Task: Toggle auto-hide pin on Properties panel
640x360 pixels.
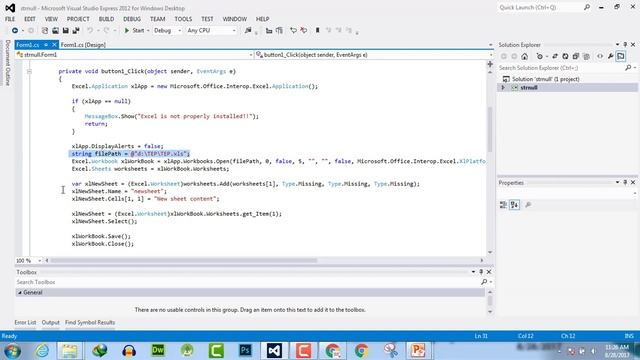Action: click(x=625, y=182)
